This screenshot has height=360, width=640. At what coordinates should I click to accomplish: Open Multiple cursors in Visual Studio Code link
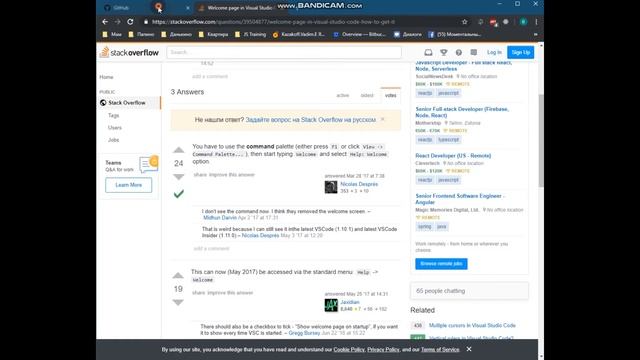point(472,325)
